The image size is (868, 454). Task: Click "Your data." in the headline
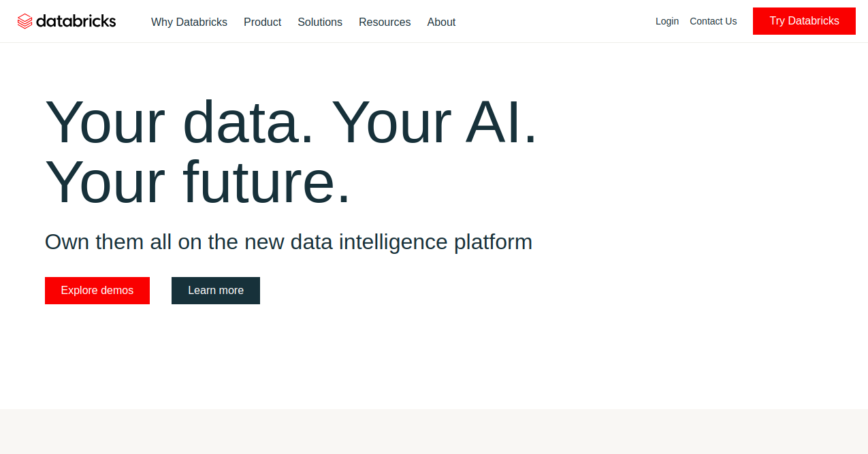[180, 123]
